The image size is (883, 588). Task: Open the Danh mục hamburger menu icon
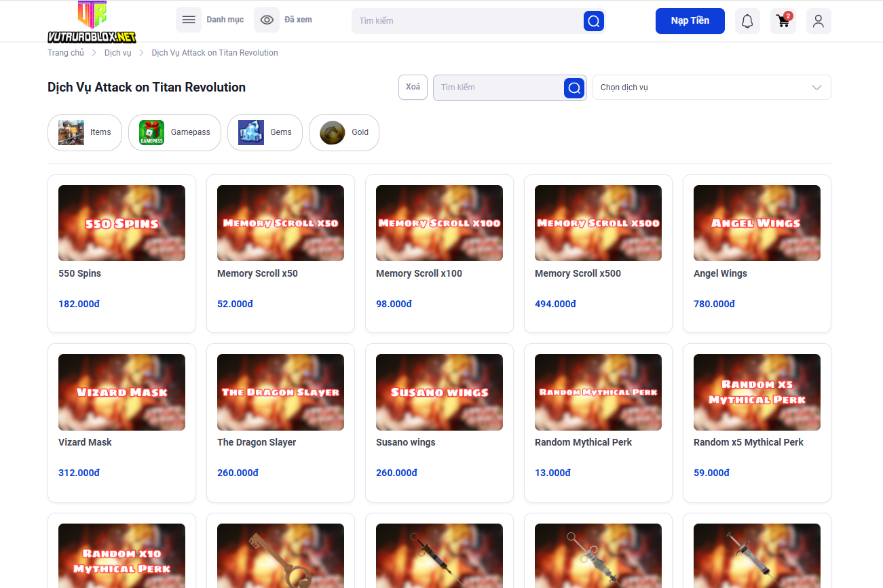tap(189, 20)
